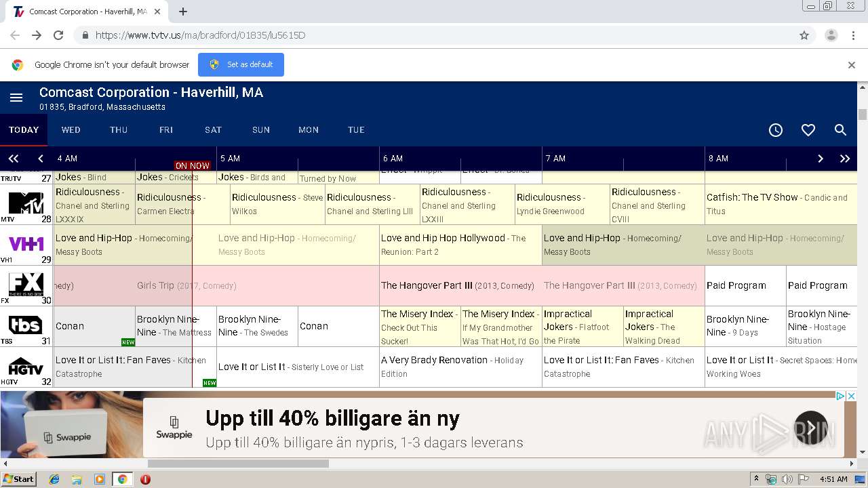
Task: Open the hamburger navigation menu
Action: pyautogui.click(x=16, y=98)
